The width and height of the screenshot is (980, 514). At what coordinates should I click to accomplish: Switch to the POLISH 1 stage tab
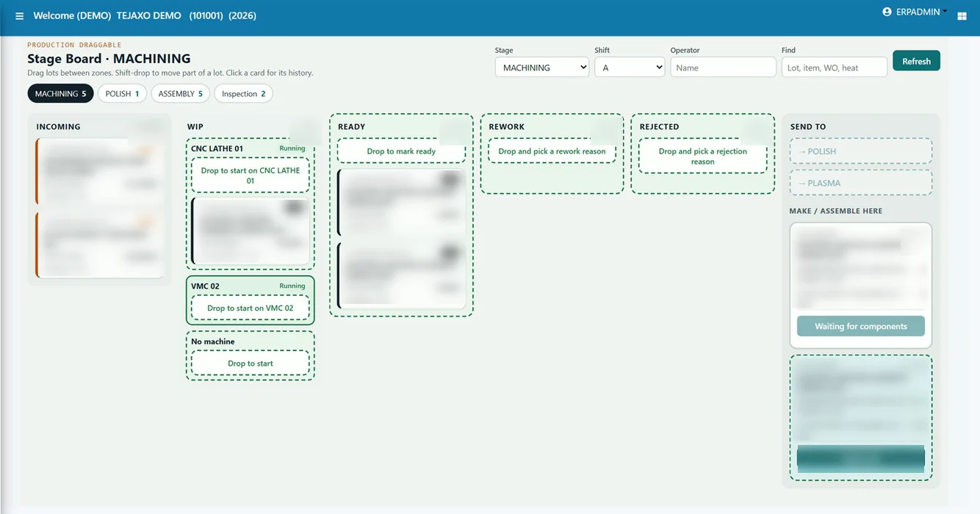coord(122,94)
